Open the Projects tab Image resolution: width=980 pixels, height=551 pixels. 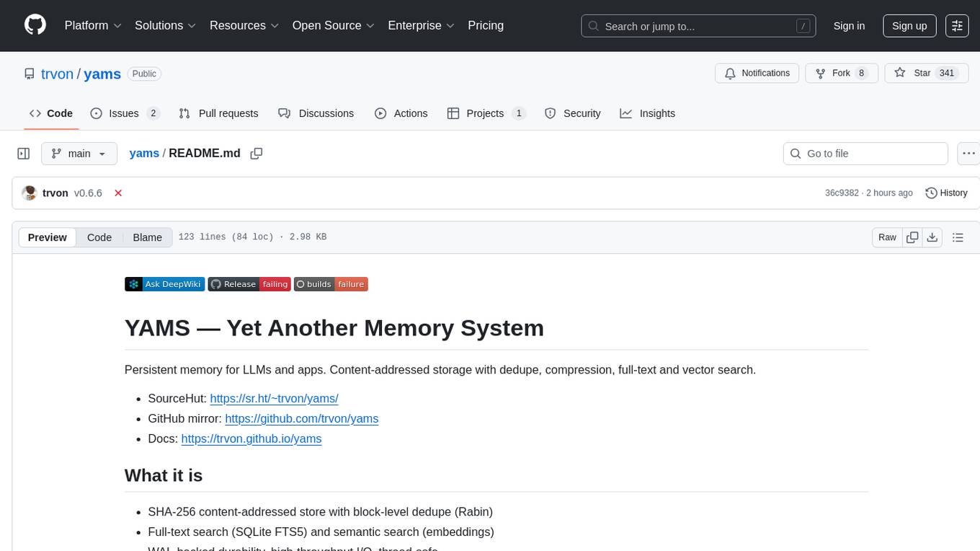pos(486,113)
